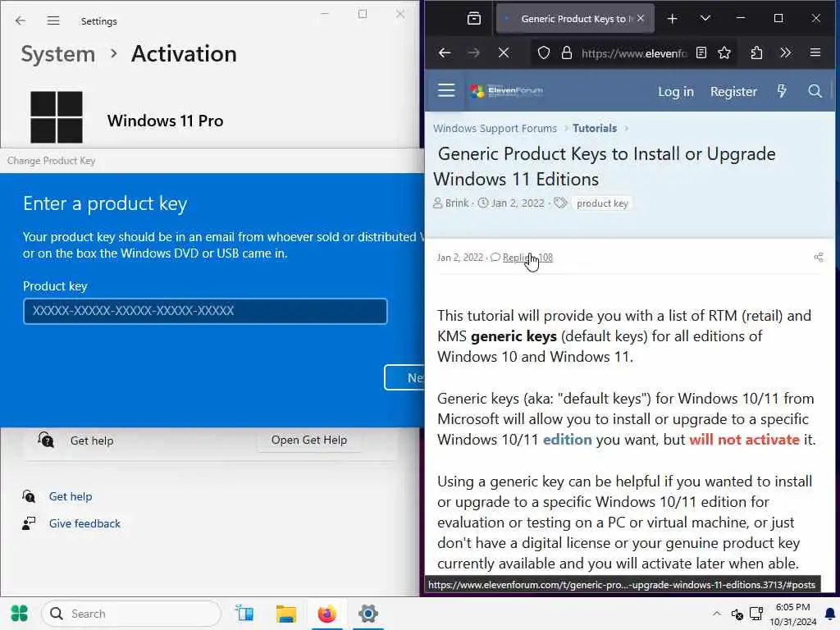Expand more toolbar tools chevron
Screen dimensions: 840x630
coord(785,52)
